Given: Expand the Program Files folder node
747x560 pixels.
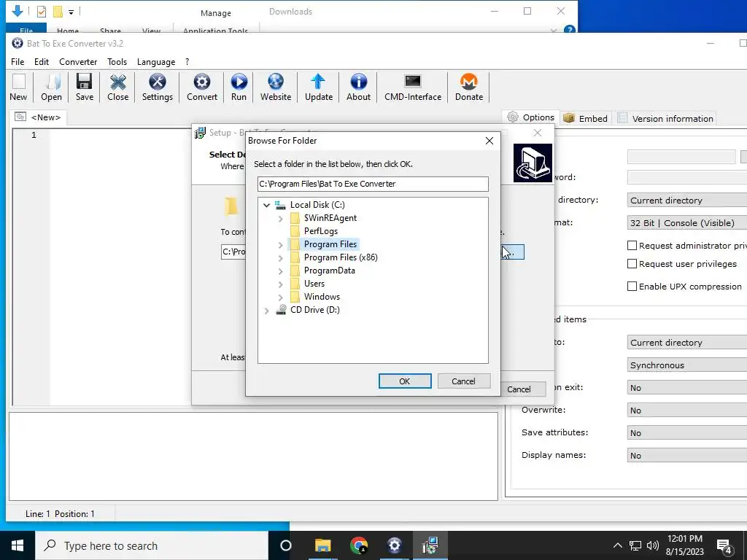Looking at the screenshot, I should tap(281, 245).
